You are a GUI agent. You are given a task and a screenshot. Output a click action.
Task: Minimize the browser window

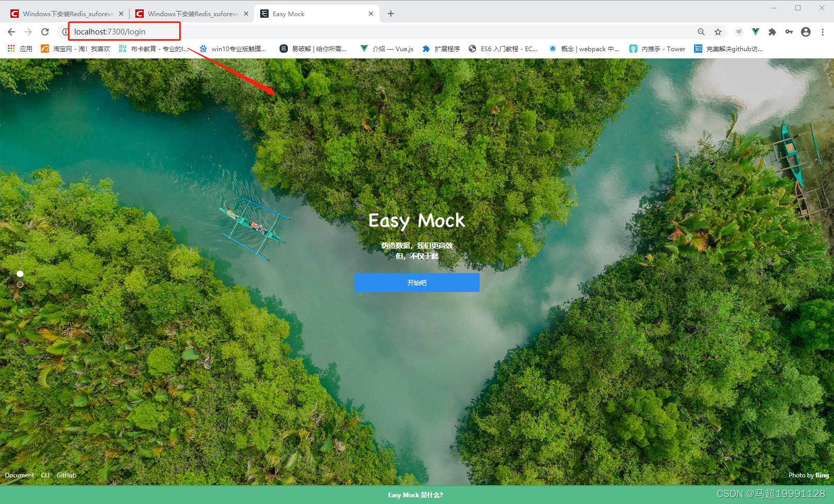click(774, 8)
